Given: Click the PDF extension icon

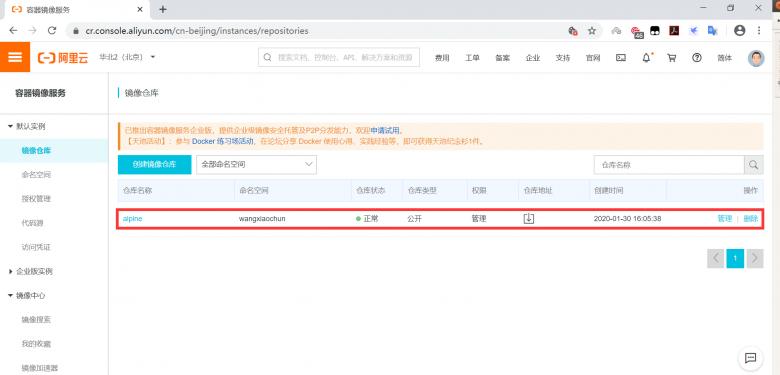Looking at the screenshot, I should pyautogui.click(x=674, y=31).
